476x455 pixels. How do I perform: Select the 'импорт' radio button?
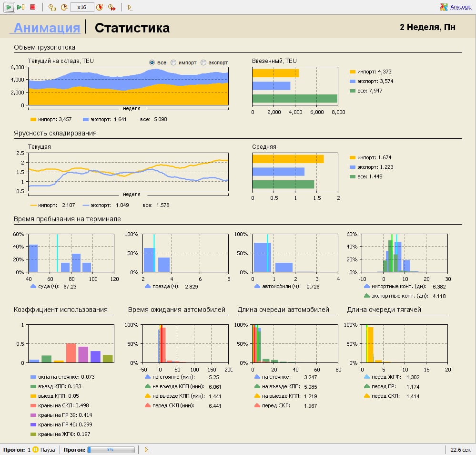(173, 62)
